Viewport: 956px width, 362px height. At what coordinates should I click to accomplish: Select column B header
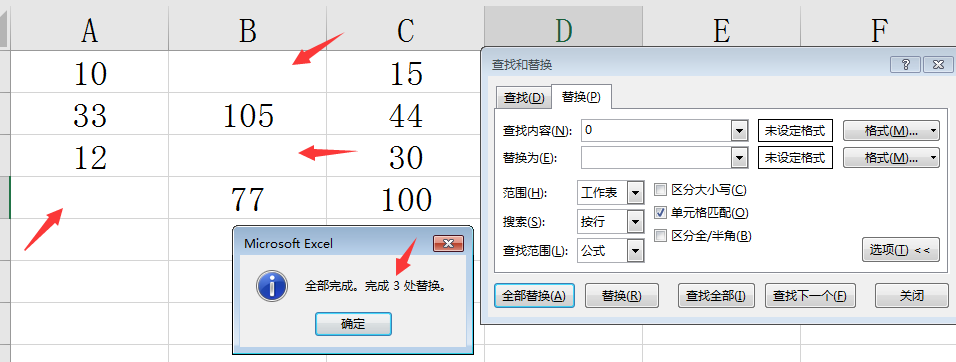[x=248, y=29]
